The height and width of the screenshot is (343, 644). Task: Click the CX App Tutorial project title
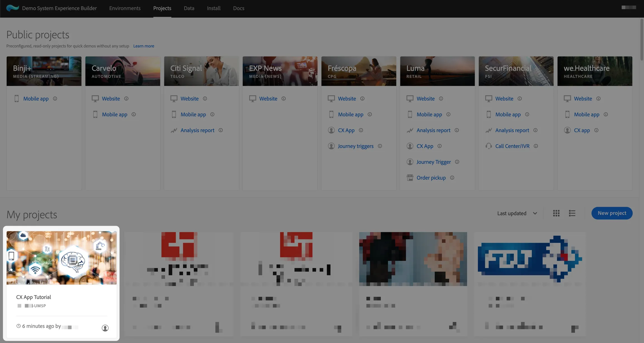point(34,297)
